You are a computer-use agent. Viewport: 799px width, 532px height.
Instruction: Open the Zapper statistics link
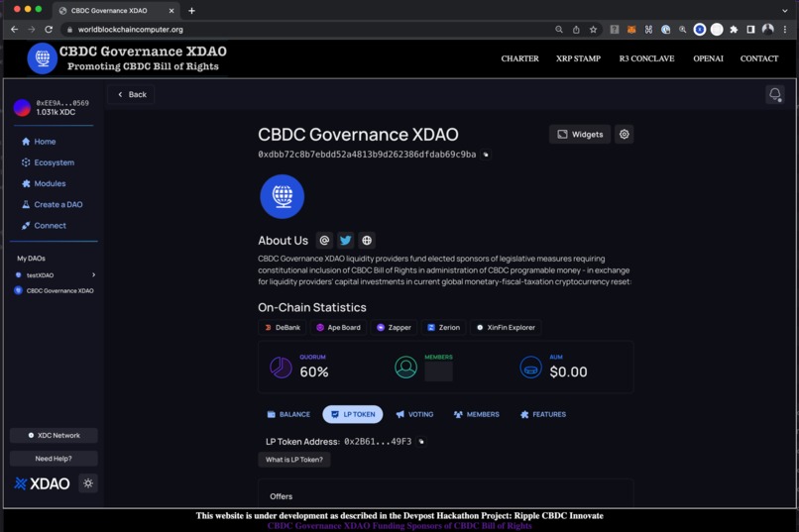[x=394, y=327]
